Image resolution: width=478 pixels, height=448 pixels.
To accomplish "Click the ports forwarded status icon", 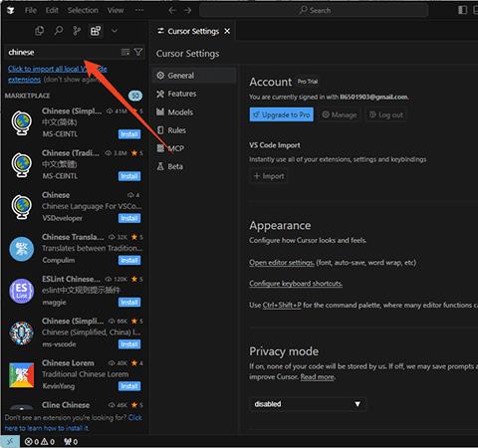I will pyautogui.click(x=71, y=442).
